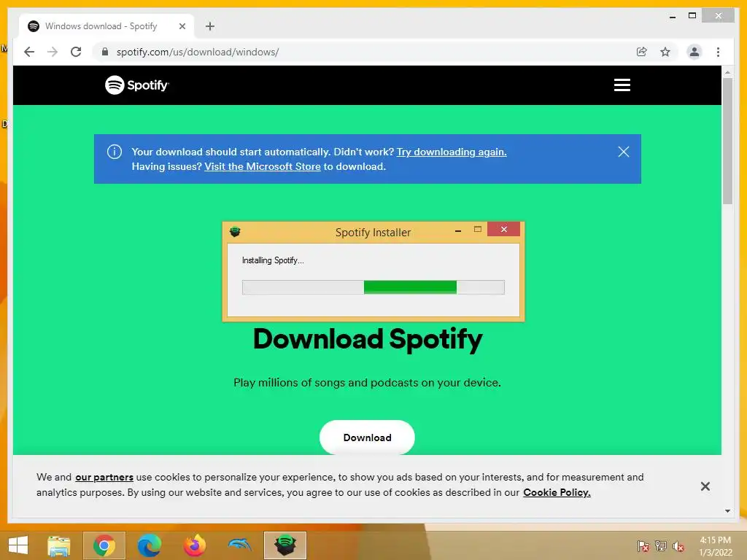
Task: Launch Microsoft Edge from taskbar
Action: 149,545
